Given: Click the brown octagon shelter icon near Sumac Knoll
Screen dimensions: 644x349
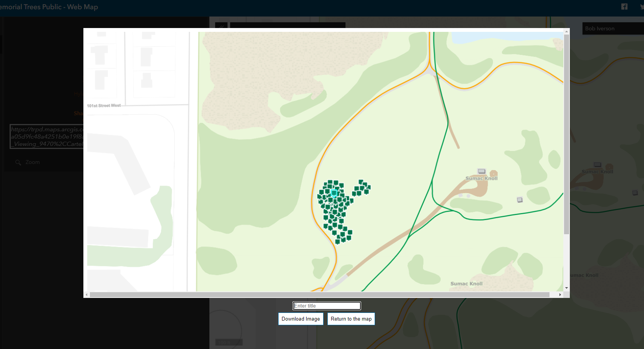Looking at the screenshot, I should [494, 174].
